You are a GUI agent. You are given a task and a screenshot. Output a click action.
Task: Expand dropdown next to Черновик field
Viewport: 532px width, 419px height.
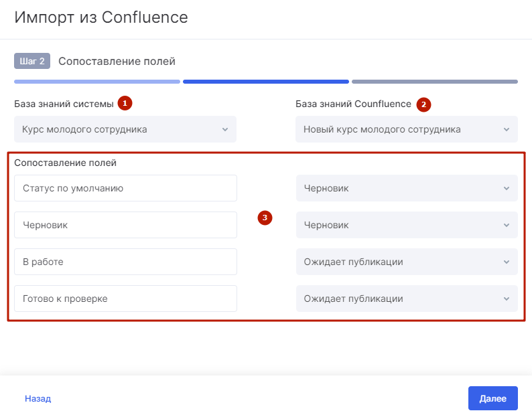point(406,225)
